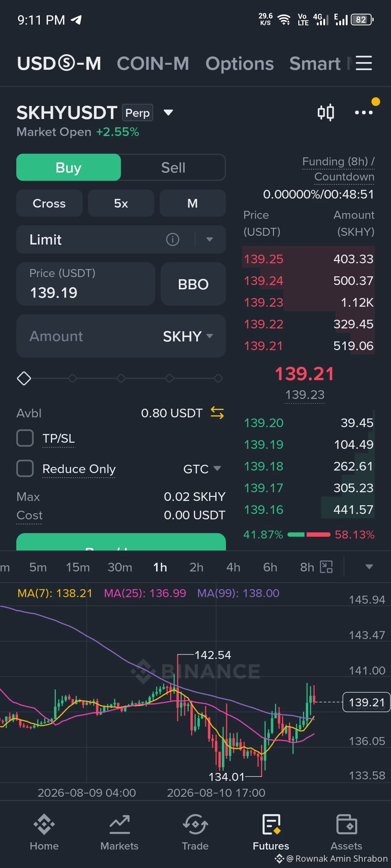Open the M position mode selector
The height and width of the screenshot is (868, 391).
click(193, 203)
